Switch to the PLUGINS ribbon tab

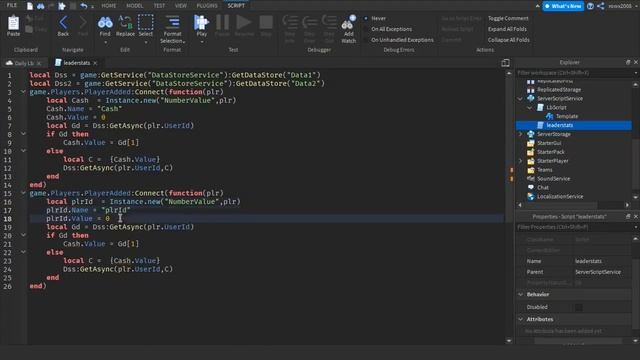(207, 6)
